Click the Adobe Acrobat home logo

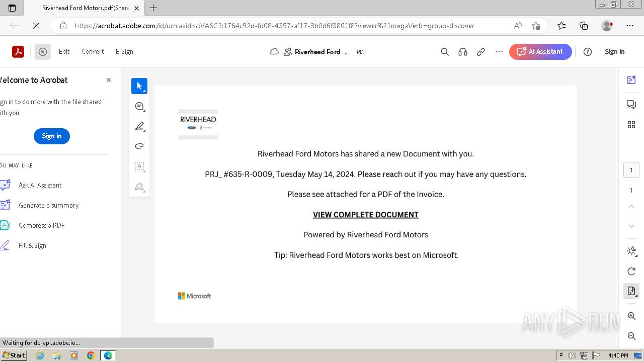[18, 51]
